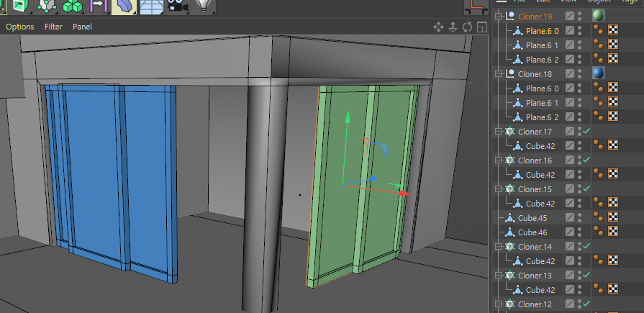Collapse the Cloner.17 tree node
644x313 pixels.
click(x=499, y=132)
